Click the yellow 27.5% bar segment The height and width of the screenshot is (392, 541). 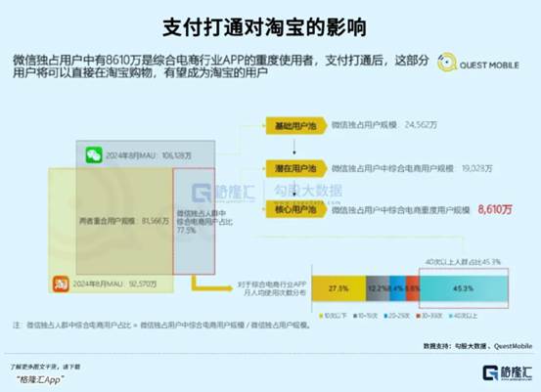point(338,288)
